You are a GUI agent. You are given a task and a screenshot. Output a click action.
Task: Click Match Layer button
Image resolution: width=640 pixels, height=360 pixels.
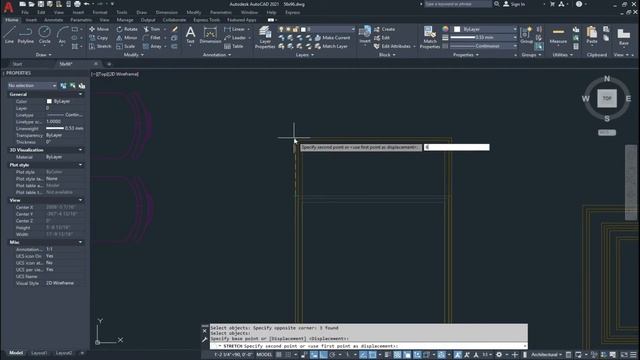(331, 46)
